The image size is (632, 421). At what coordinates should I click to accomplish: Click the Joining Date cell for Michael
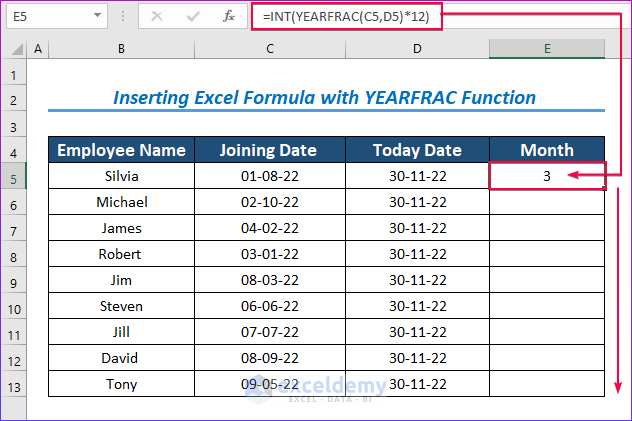point(270,202)
